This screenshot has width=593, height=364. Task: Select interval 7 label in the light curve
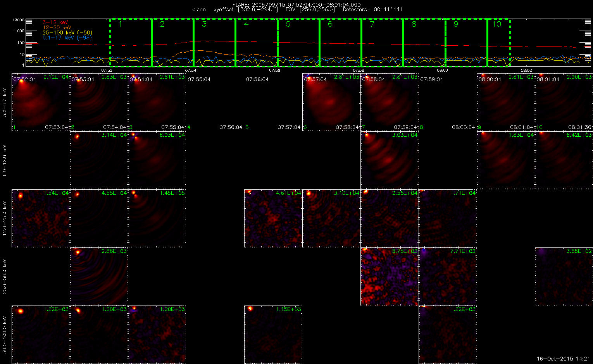372,24
